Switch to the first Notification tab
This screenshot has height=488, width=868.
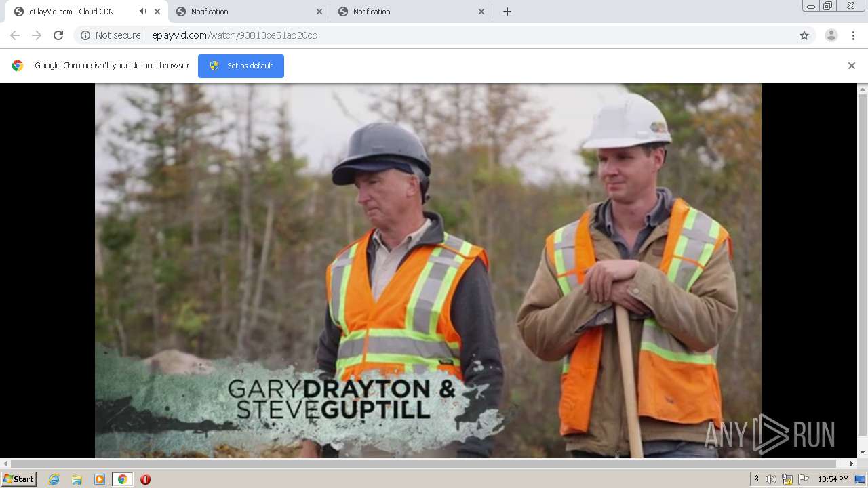pyautogui.click(x=248, y=12)
